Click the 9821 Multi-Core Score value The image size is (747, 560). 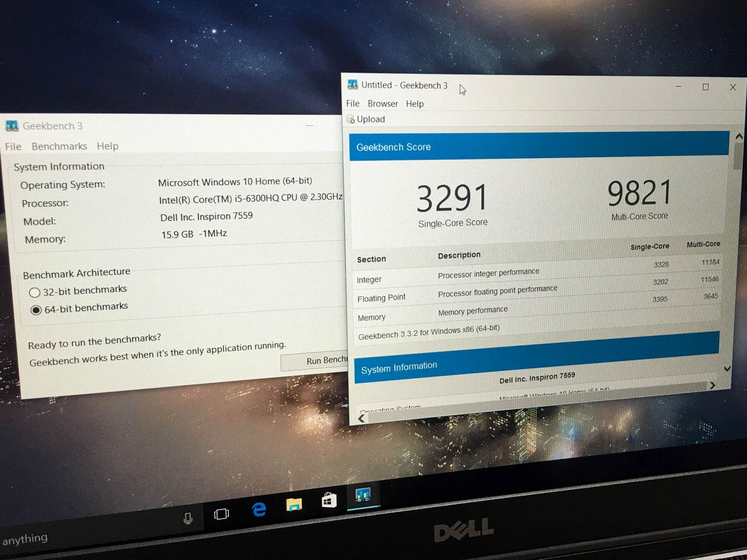(x=640, y=193)
